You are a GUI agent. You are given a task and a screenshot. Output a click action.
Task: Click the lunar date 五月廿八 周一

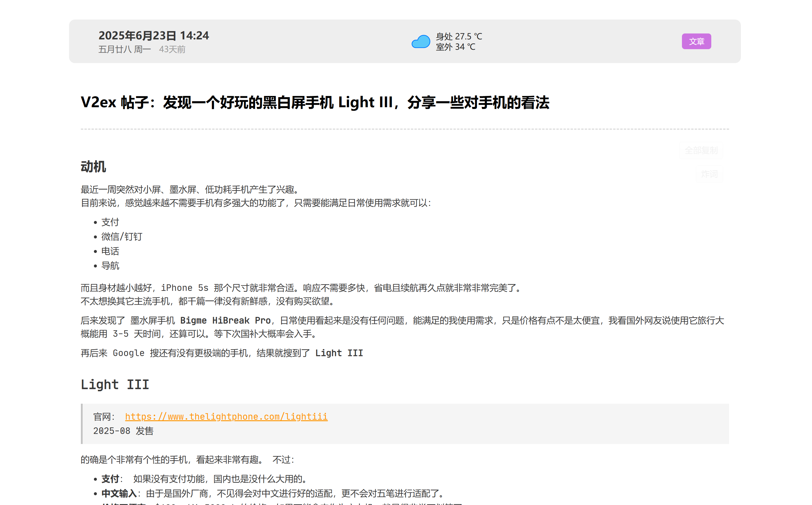[x=125, y=49]
